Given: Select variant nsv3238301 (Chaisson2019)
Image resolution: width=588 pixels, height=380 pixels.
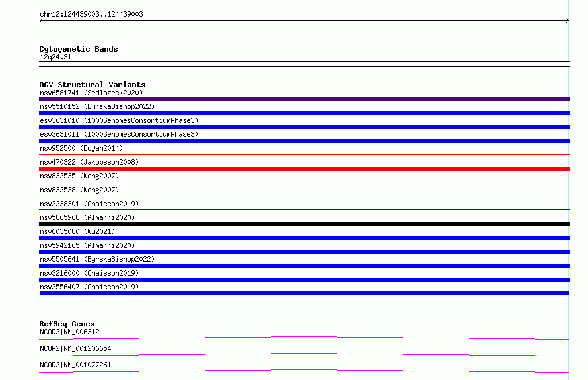Looking at the screenshot, I should [89, 204].
